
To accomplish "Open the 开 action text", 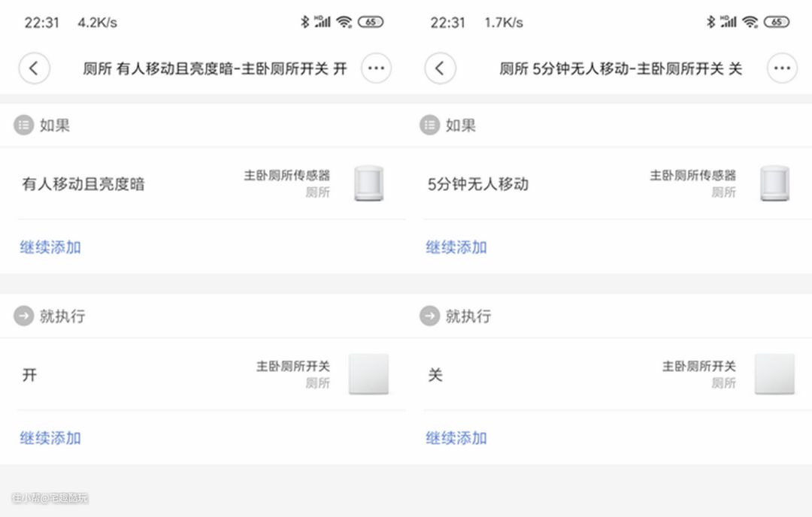I will pos(29,375).
